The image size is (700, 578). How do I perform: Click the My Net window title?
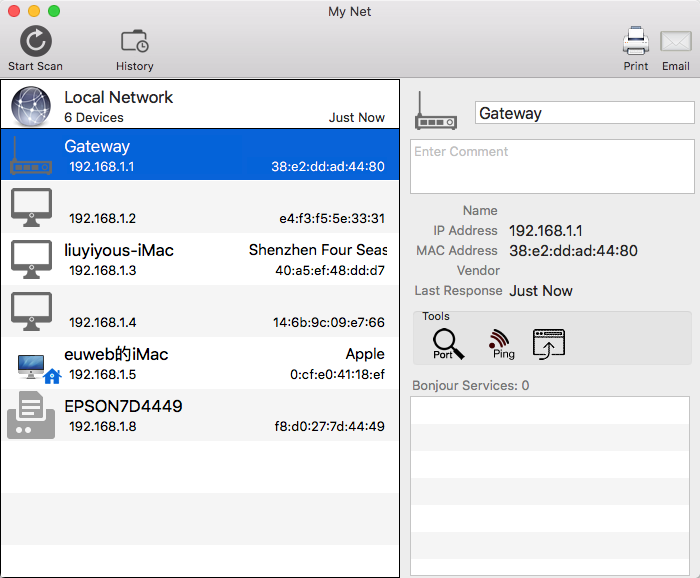(350, 12)
